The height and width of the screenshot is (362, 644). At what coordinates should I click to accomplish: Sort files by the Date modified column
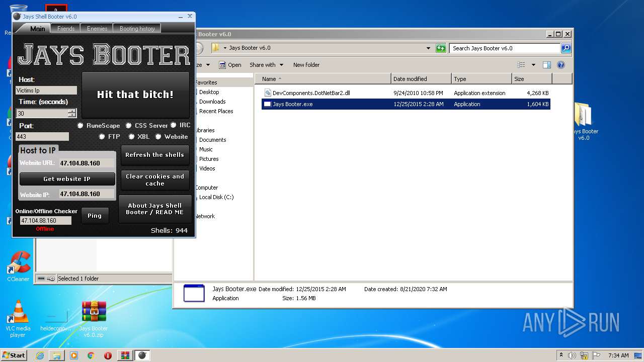[421, 79]
